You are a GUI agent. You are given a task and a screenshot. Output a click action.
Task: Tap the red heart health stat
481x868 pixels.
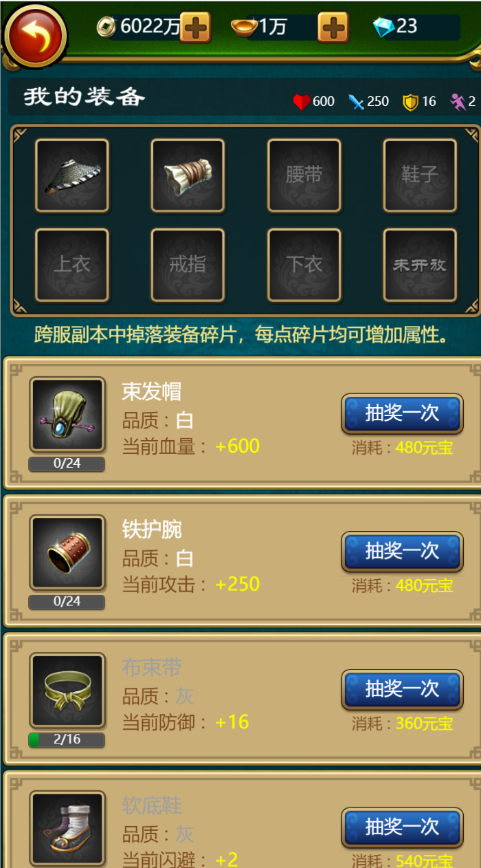coord(302,102)
